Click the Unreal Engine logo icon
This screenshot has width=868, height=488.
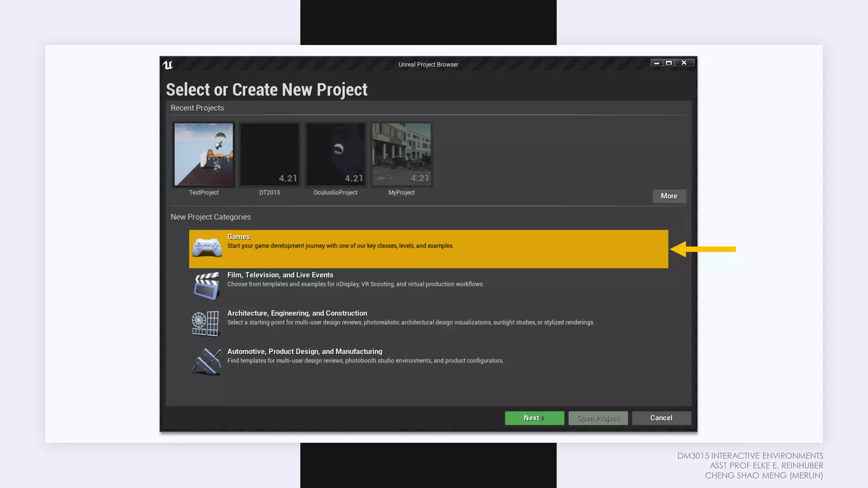(x=168, y=65)
